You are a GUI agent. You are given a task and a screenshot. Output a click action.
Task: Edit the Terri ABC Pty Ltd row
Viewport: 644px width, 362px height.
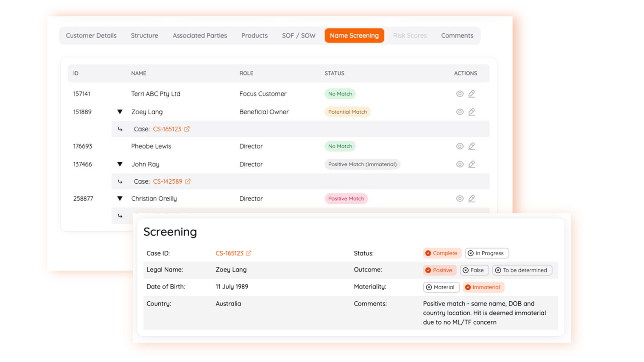pos(472,94)
